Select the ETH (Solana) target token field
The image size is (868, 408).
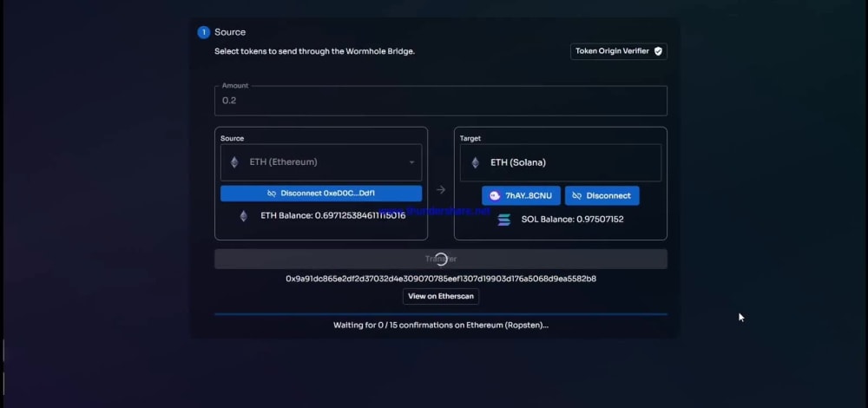tap(560, 162)
